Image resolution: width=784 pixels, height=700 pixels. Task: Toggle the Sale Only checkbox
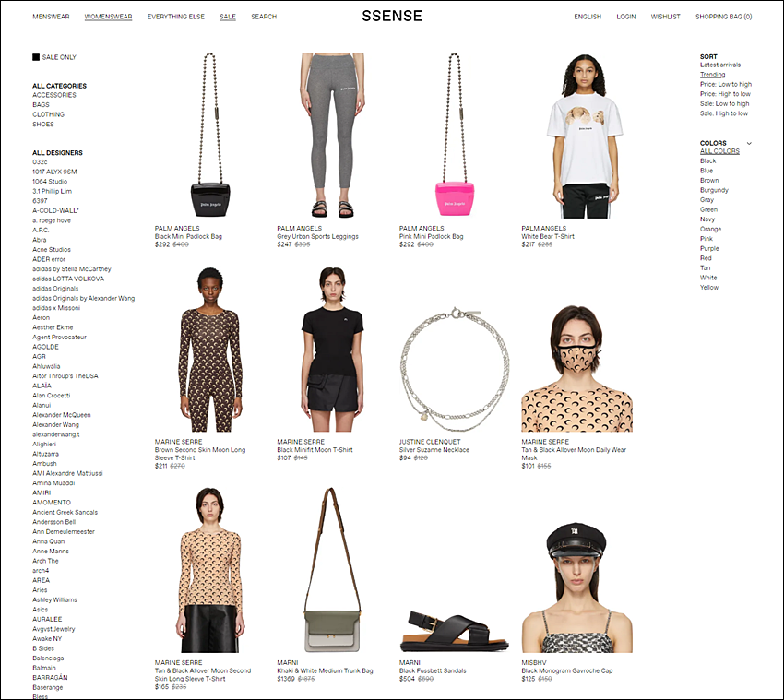(x=36, y=57)
